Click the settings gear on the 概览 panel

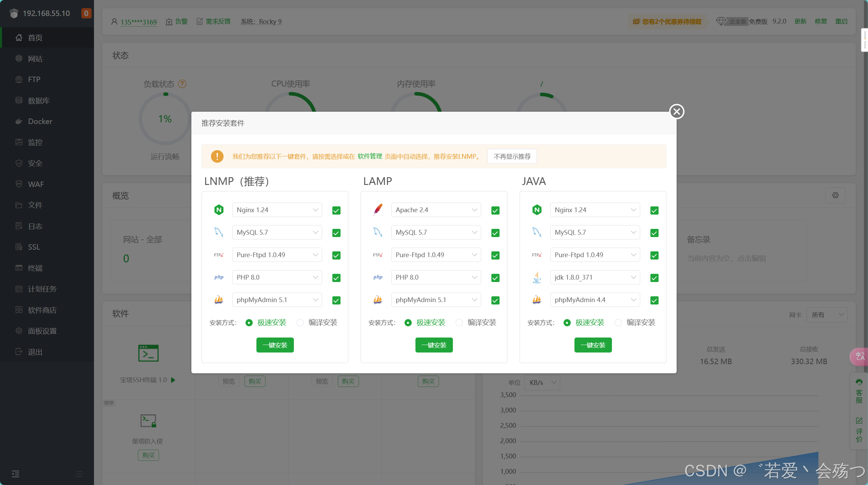[835, 195]
